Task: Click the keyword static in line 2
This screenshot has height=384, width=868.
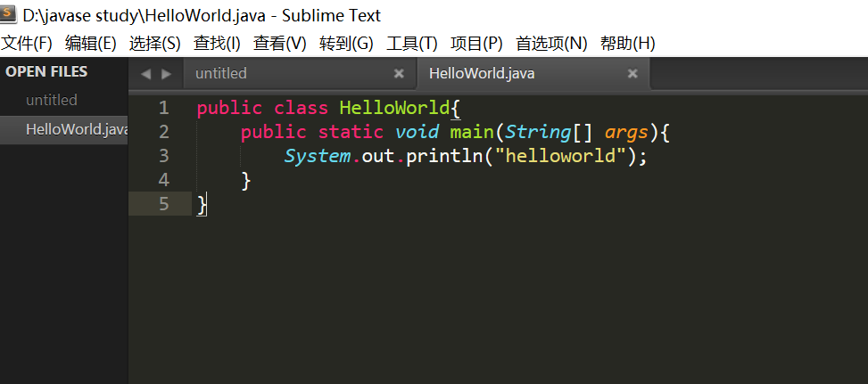Action: 351,132
